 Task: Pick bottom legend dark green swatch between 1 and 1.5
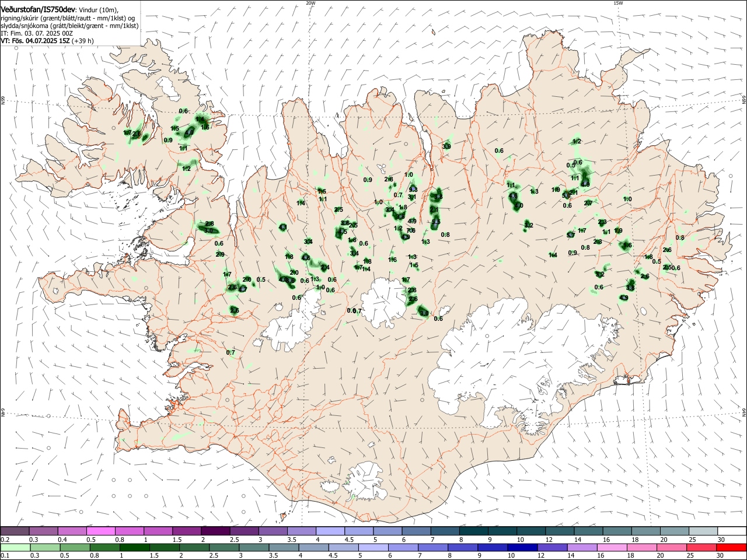click(135, 547)
